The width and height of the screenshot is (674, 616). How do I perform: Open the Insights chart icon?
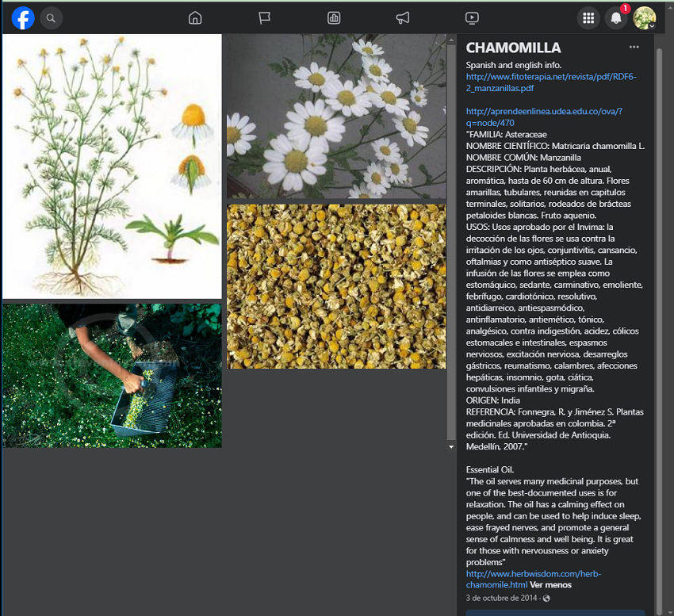click(x=334, y=17)
